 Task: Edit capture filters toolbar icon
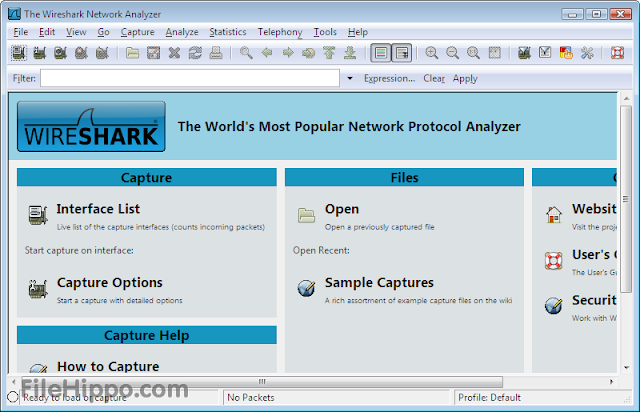(x=524, y=53)
